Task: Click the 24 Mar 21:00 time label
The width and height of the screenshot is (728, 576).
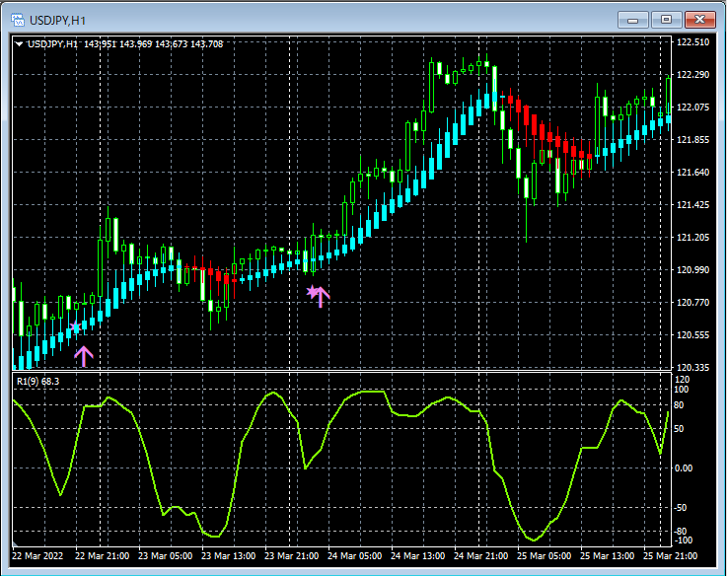Action: (481, 555)
